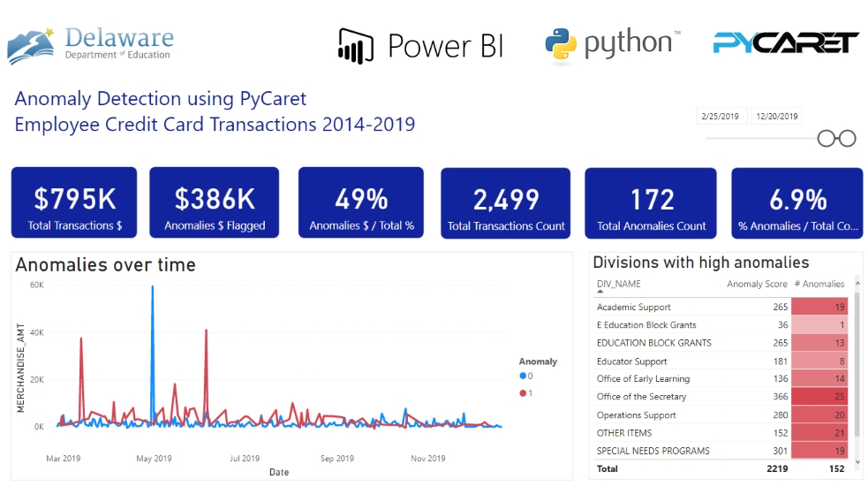Click the tall blue spike near May 2019
This screenshot has height=487, width=868.
coord(152,301)
